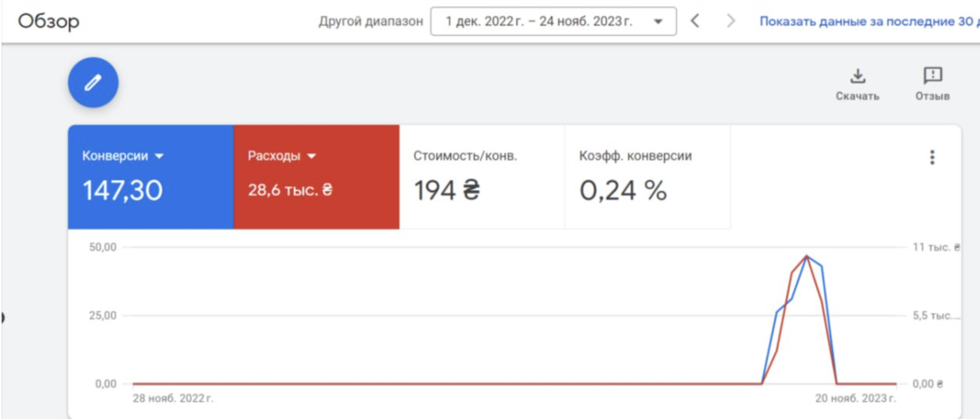The image size is (980, 419).
Task: Click Показать данные за последние 30 link
Action: (x=869, y=22)
